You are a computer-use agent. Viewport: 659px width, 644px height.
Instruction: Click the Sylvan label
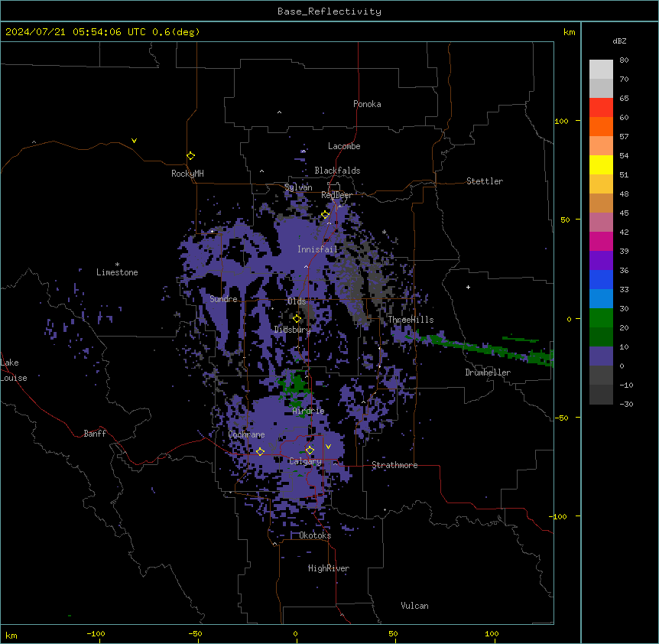click(298, 187)
